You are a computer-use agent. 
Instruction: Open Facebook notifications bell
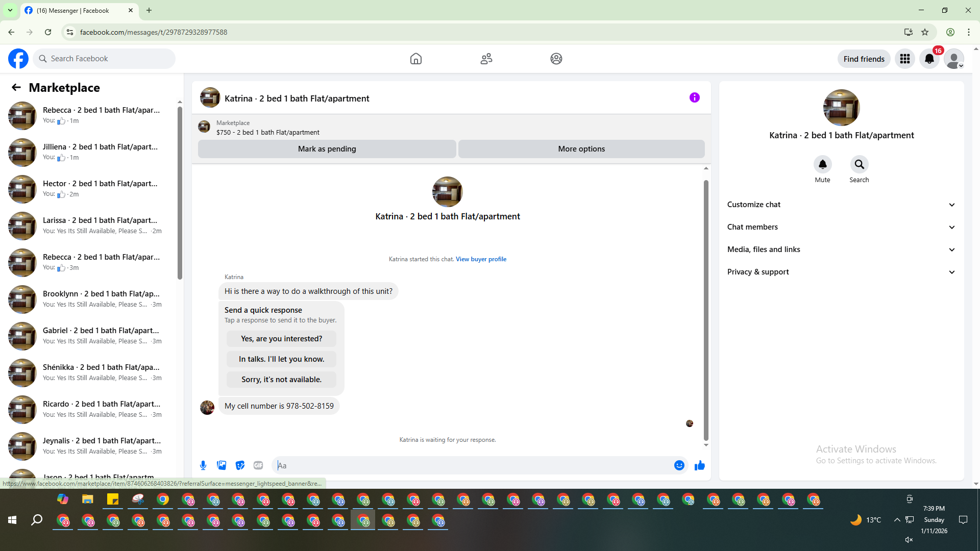click(x=929, y=59)
